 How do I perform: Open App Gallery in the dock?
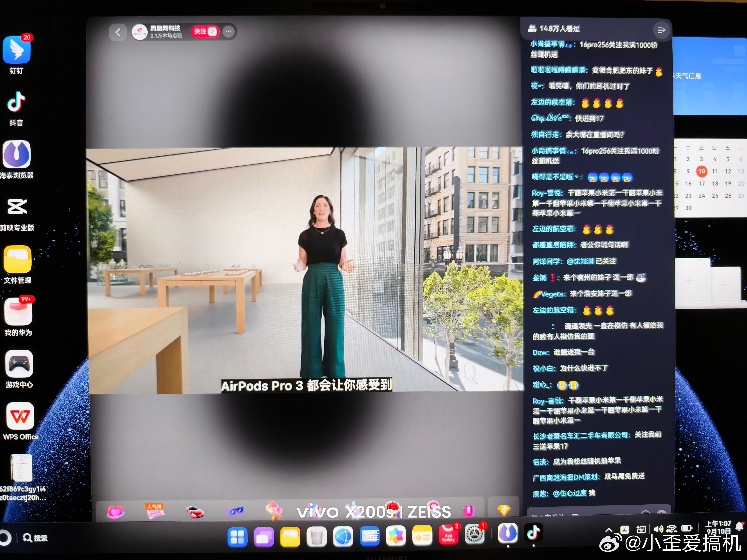(448, 535)
